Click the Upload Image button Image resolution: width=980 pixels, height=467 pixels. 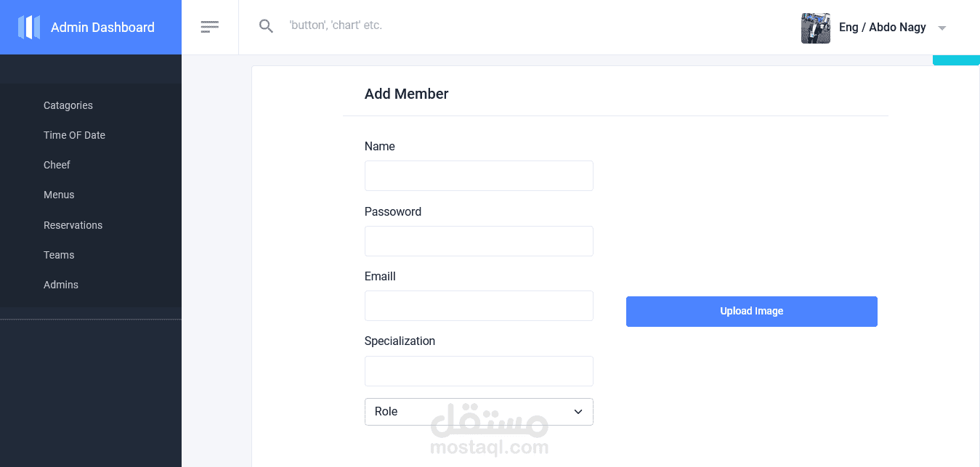752,312
